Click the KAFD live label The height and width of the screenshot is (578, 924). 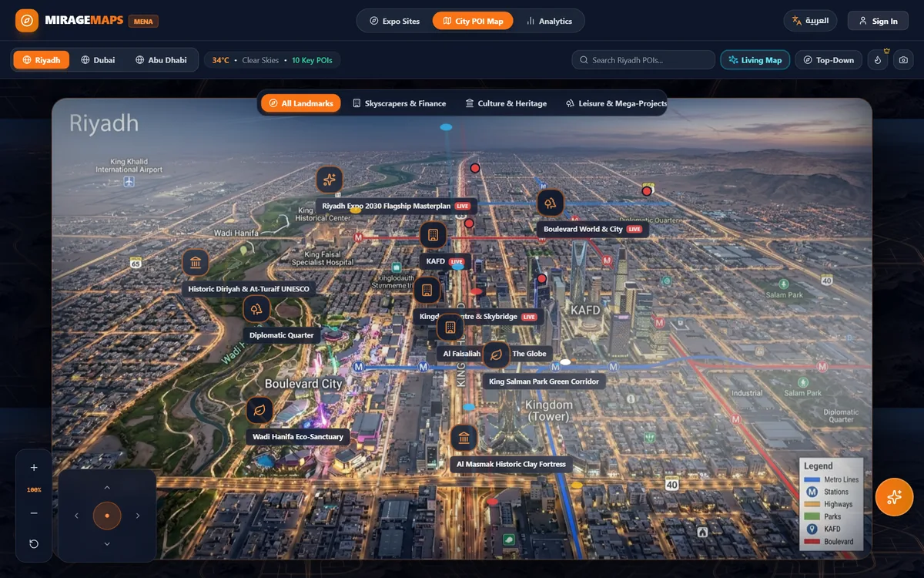[445, 261]
